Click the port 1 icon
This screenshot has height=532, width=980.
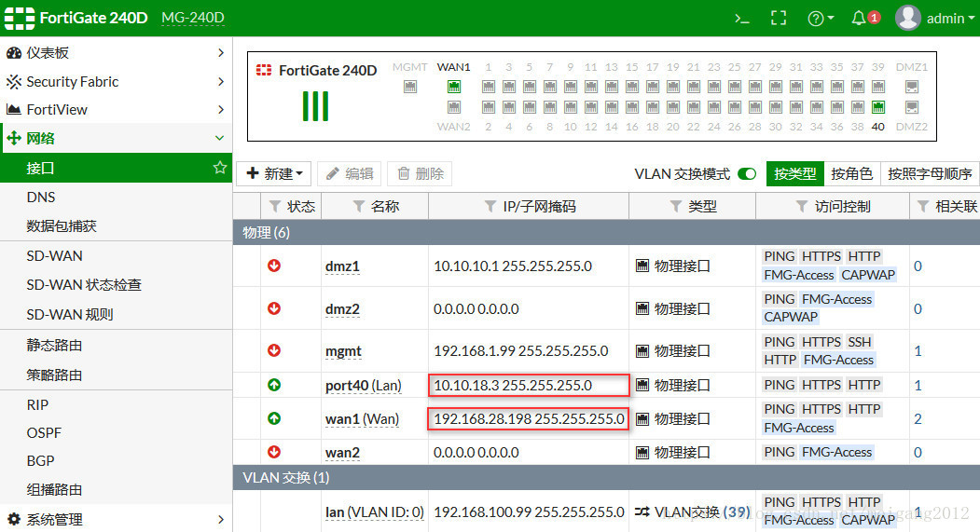coord(488,87)
